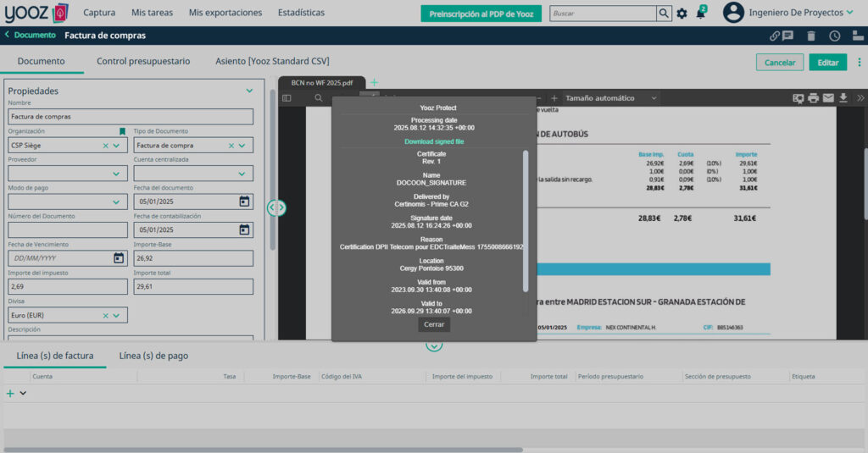Open the notifications bell

click(701, 14)
